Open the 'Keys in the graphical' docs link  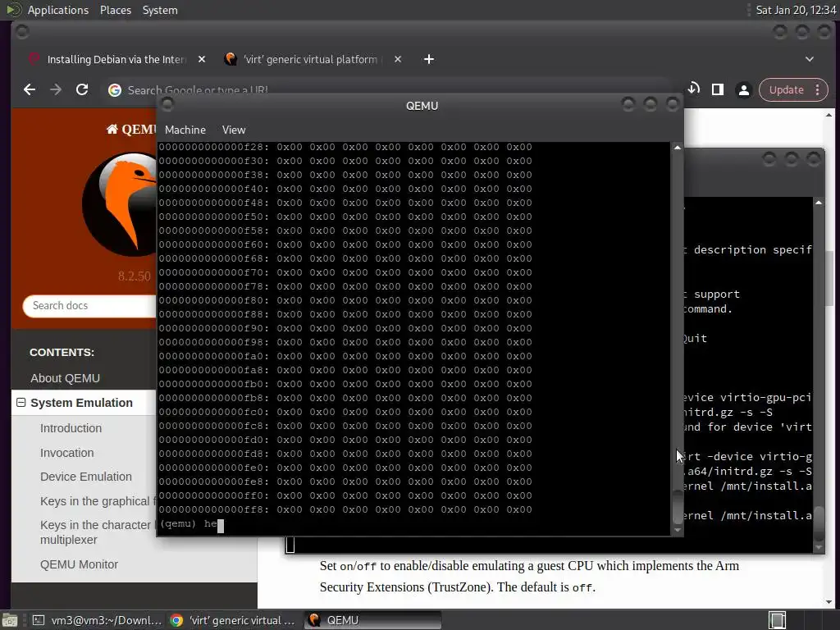(98, 501)
